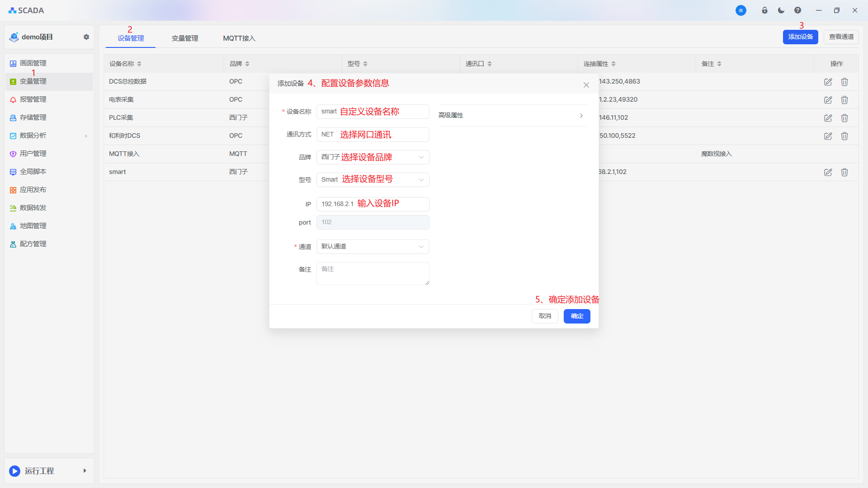
Task: Switch to the MQTT接入 tab
Action: point(239,38)
